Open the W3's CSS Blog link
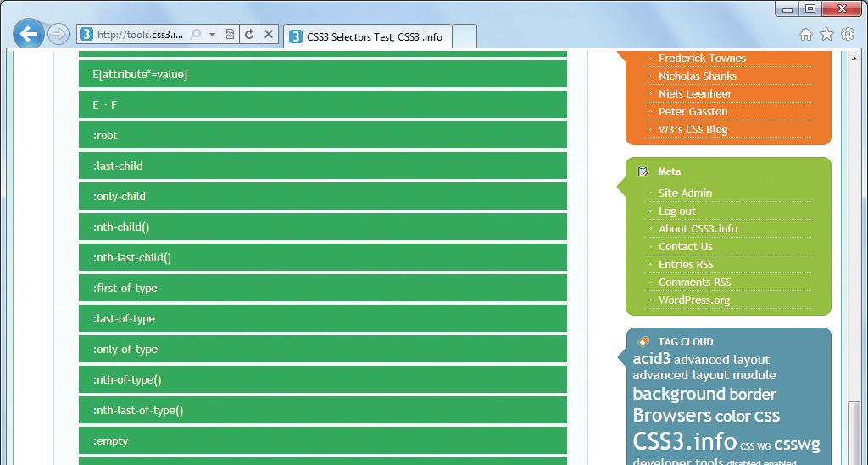868x465 pixels. click(x=693, y=129)
